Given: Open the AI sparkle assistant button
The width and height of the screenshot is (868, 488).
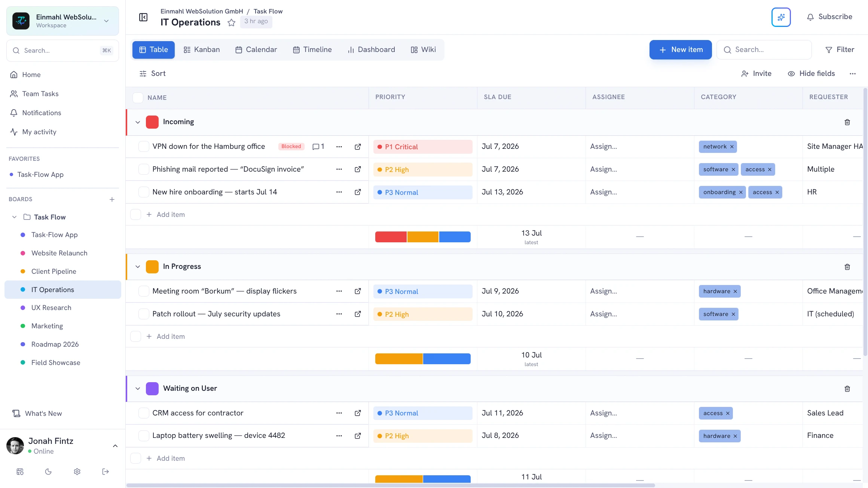Looking at the screenshot, I should tap(781, 17).
